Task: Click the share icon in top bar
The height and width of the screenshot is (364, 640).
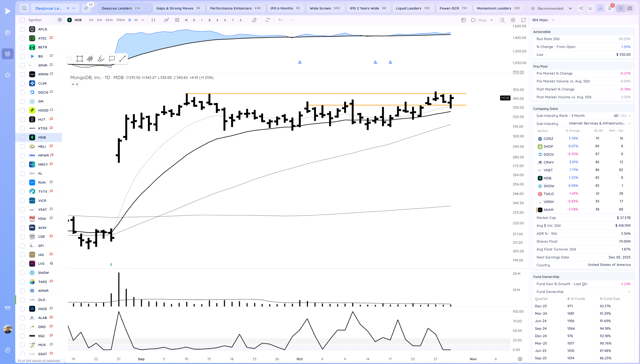Action: (581, 8)
